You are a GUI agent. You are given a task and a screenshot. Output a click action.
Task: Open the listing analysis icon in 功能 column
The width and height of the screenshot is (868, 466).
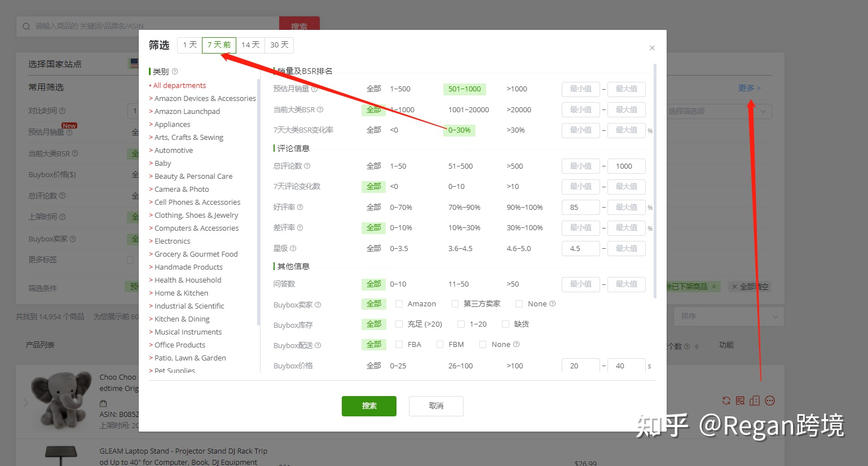pyautogui.click(x=741, y=401)
